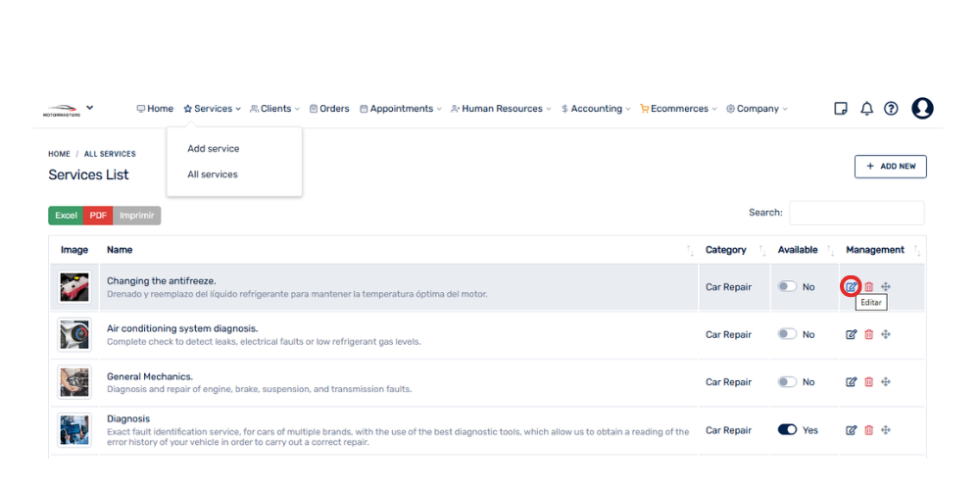980x490 pixels.
Task: Open the Ecommerces dropdown menu
Action: [x=678, y=109]
